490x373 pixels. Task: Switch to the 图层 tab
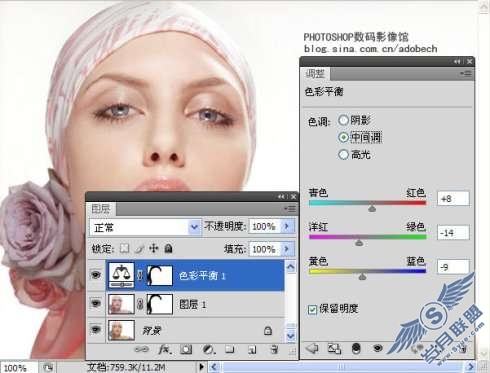(101, 209)
